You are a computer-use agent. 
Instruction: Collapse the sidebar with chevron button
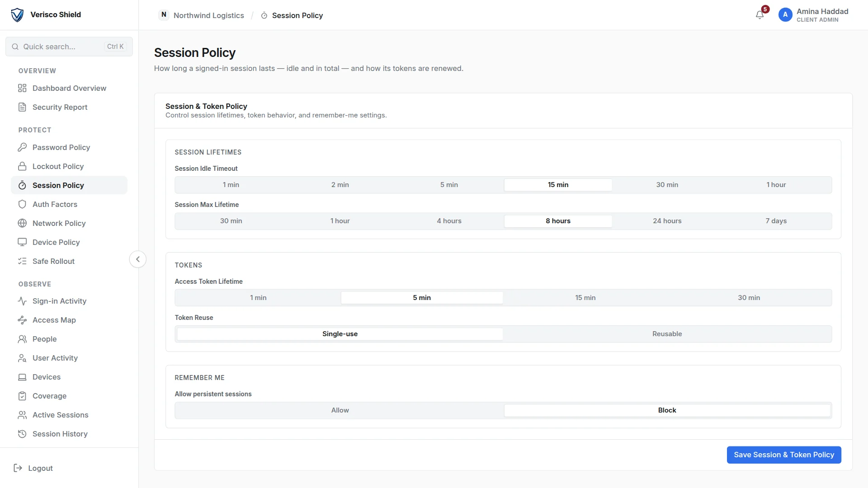point(138,259)
